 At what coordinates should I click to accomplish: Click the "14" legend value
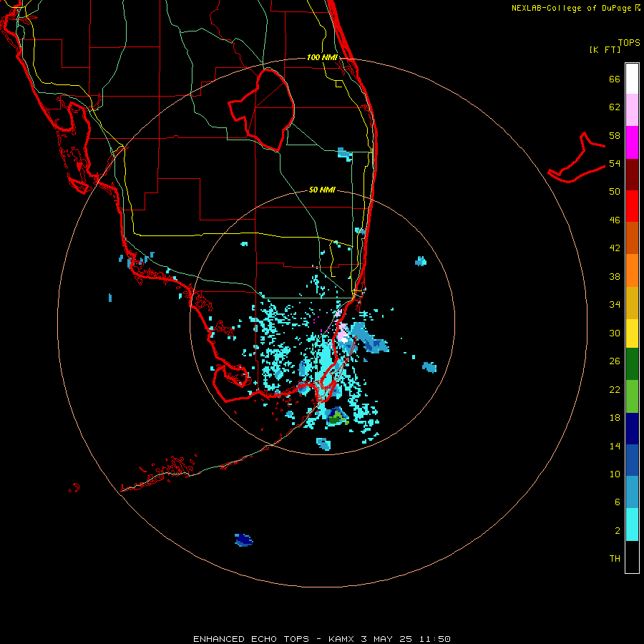click(x=615, y=446)
